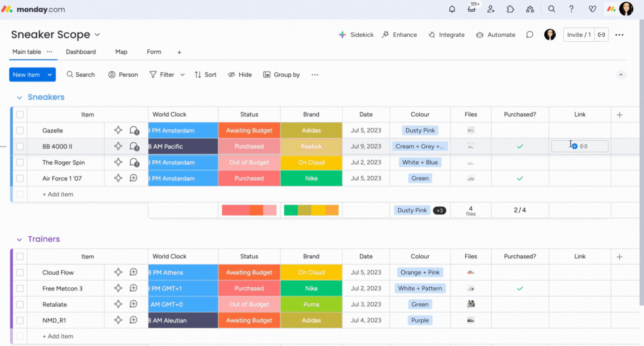
Task: Open updates conversation for Gazelle
Action: coord(134,131)
